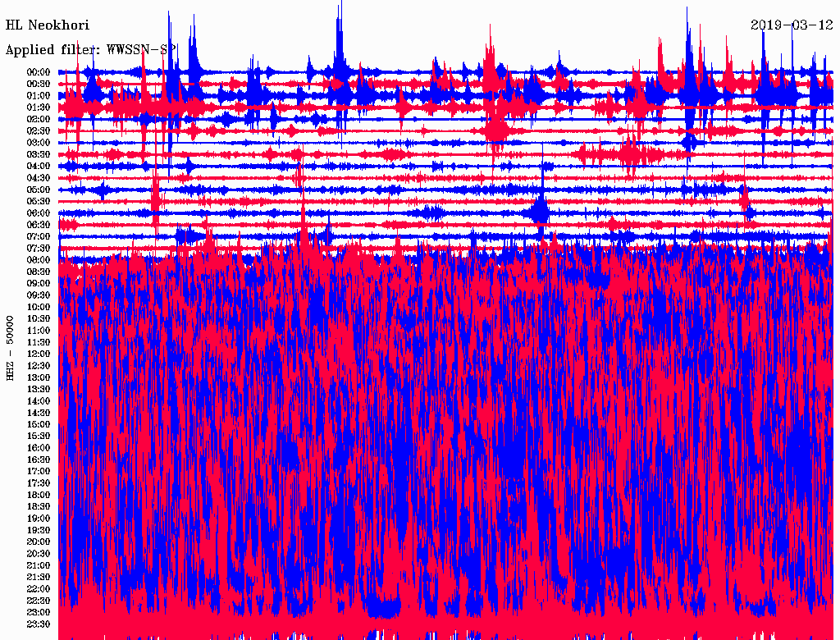Image resolution: width=840 pixels, height=640 pixels.
Task: Select the 09:30 time label
Action: pyautogui.click(x=39, y=295)
